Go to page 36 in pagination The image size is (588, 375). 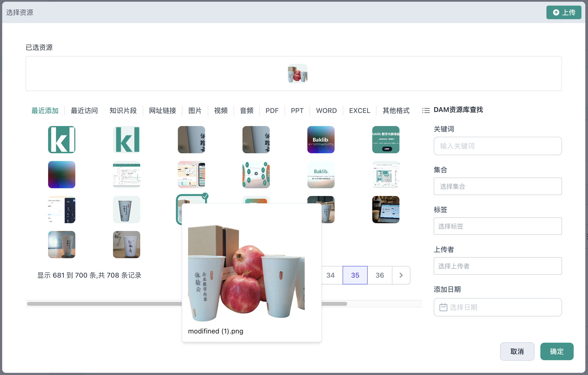coord(380,275)
